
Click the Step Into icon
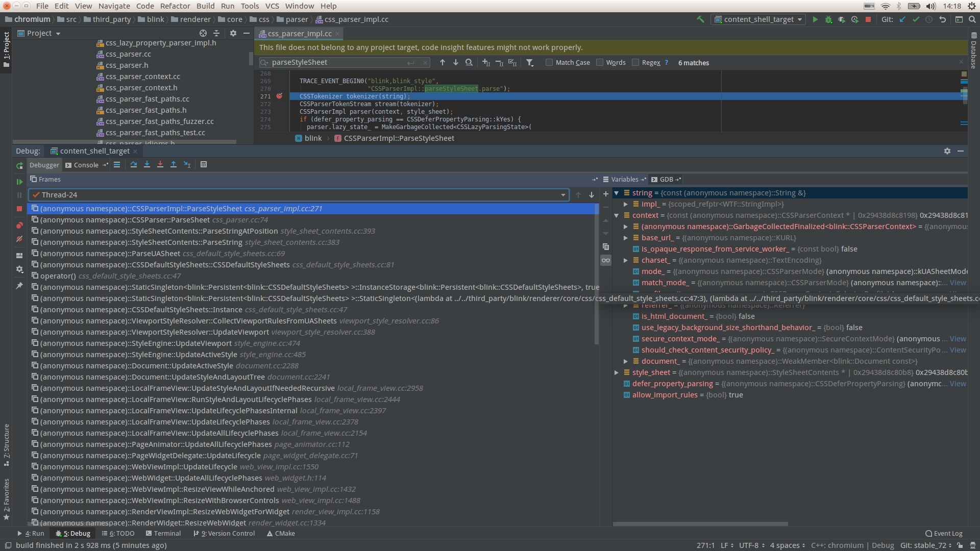pyautogui.click(x=147, y=164)
